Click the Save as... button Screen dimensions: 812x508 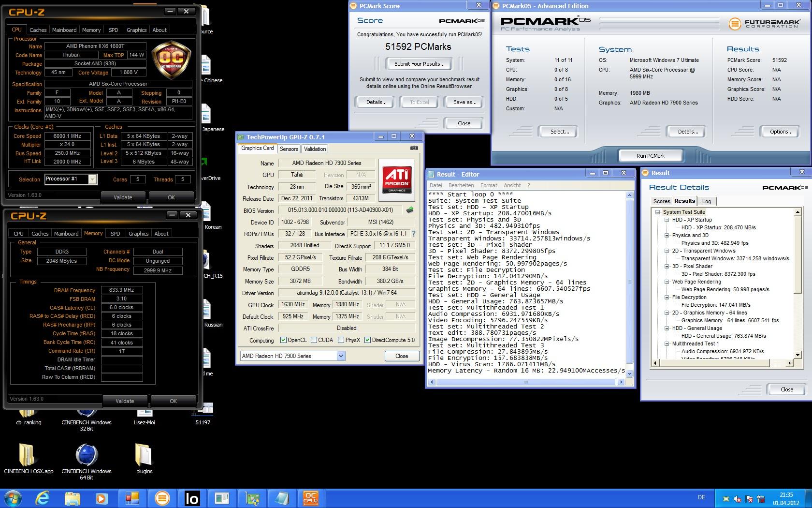[464, 102]
